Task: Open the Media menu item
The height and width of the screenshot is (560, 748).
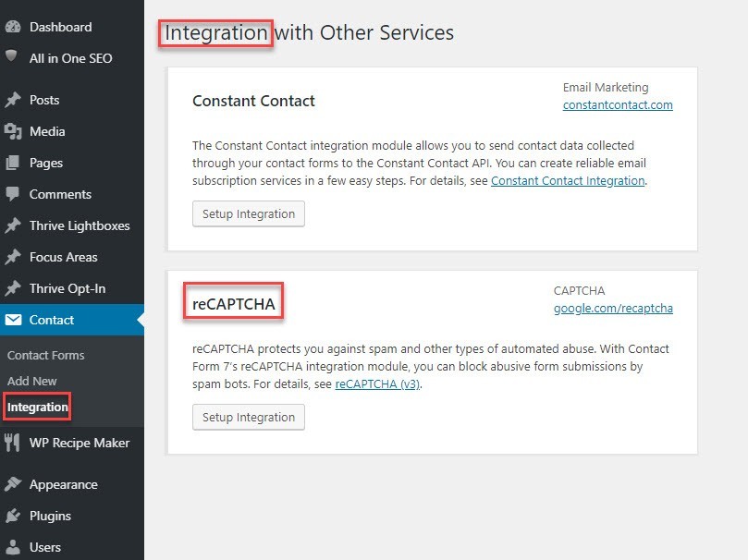Action: (47, 131)
